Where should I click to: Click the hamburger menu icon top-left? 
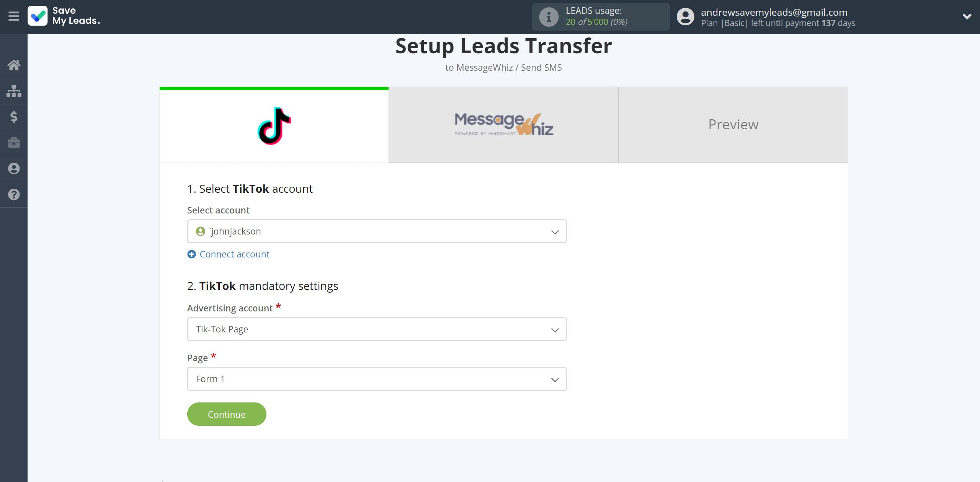14,16
